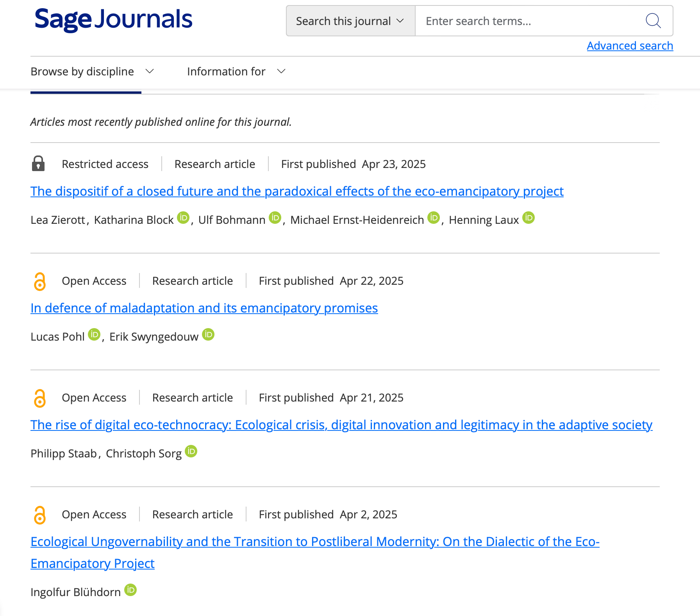Expand the Information for menu
Viewport: 700px width, 616px height.
236,71
